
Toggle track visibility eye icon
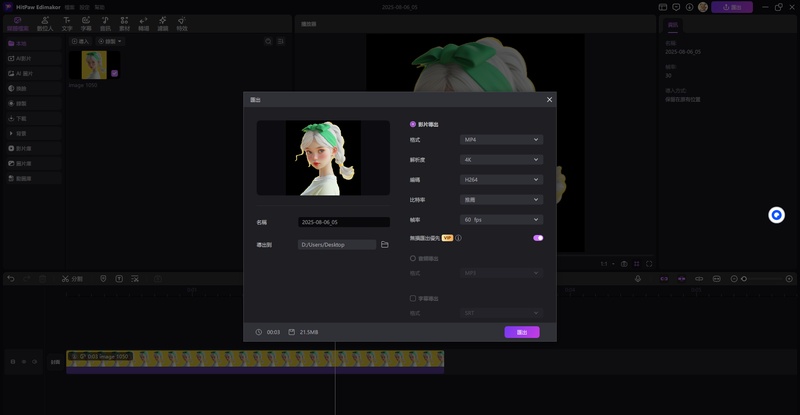(23, 361)
